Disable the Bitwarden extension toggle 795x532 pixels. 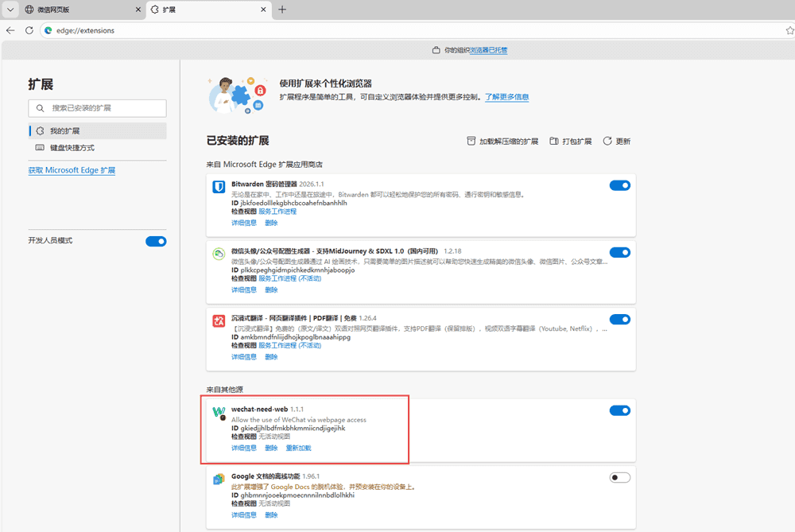click(619, 185)
